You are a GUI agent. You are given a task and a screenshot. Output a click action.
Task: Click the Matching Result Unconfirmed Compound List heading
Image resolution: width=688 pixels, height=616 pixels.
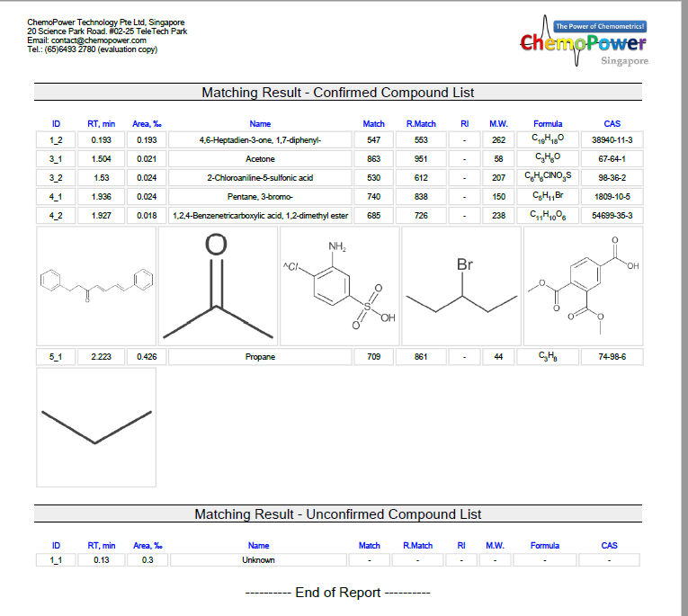[x=338, y=514]
